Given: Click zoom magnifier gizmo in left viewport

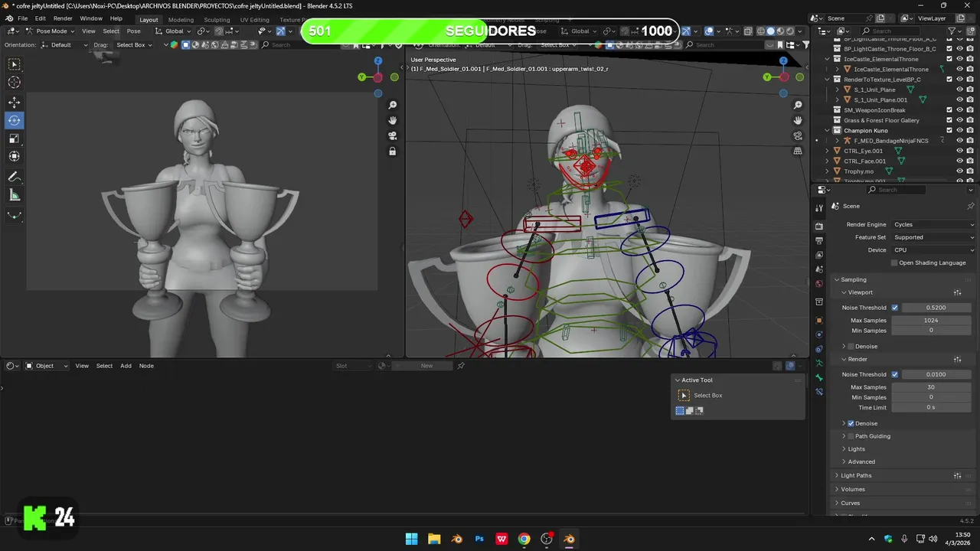Looking at the screenshot, I should (393, 105).
